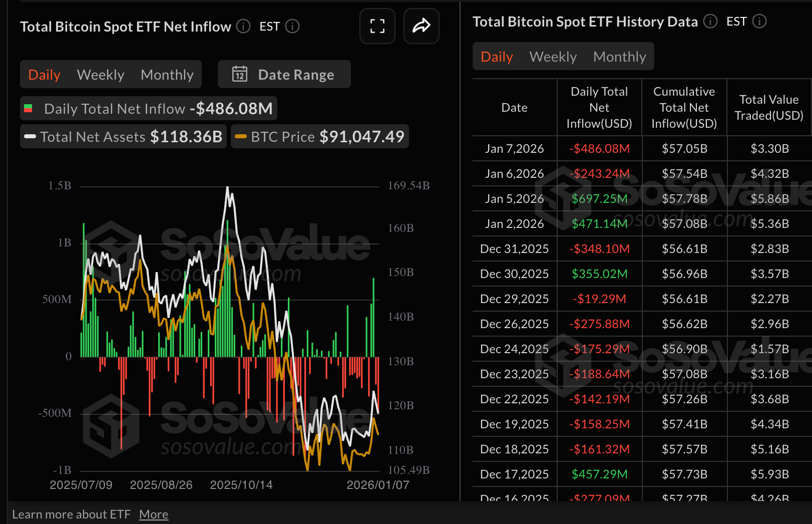The width and height of the screenshot is (812, 524).
Task: Open fullscreen view of the inflow chart
Action: click(x=377, y=26)
